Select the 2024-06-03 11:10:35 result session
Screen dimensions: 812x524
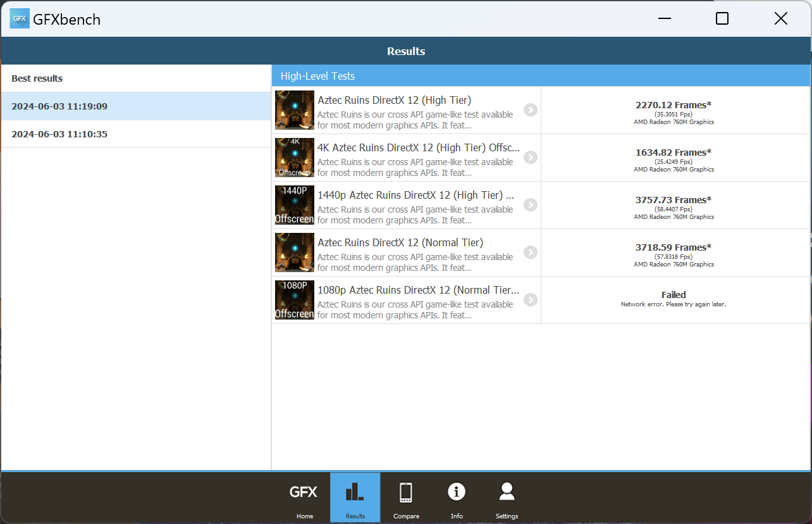tap(136, 134)
